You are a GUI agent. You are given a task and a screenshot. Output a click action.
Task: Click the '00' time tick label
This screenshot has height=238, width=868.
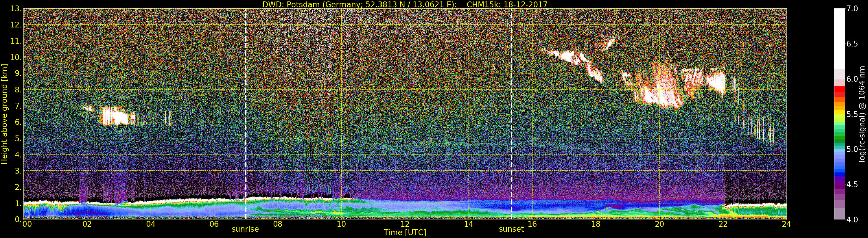[x=27, y=224]
